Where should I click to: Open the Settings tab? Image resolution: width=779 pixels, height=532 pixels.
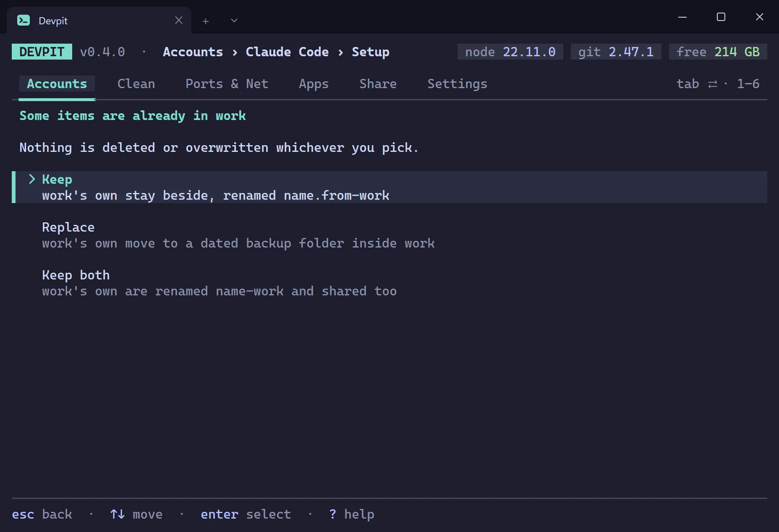point(457,84)
